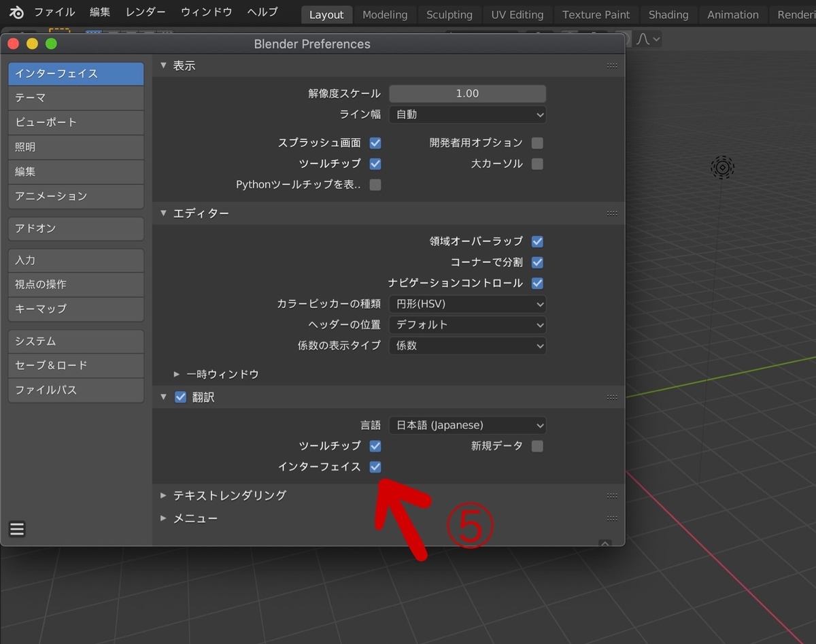Click the proportional editing falloff curve icon
The image size is (816, 644).
tap(648, 39)
